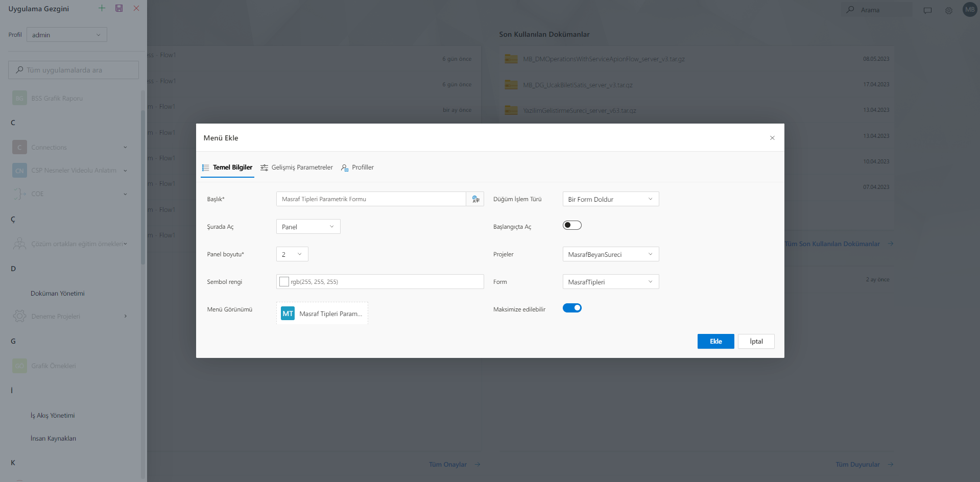Click the MB user avatar

coord(970,9)
